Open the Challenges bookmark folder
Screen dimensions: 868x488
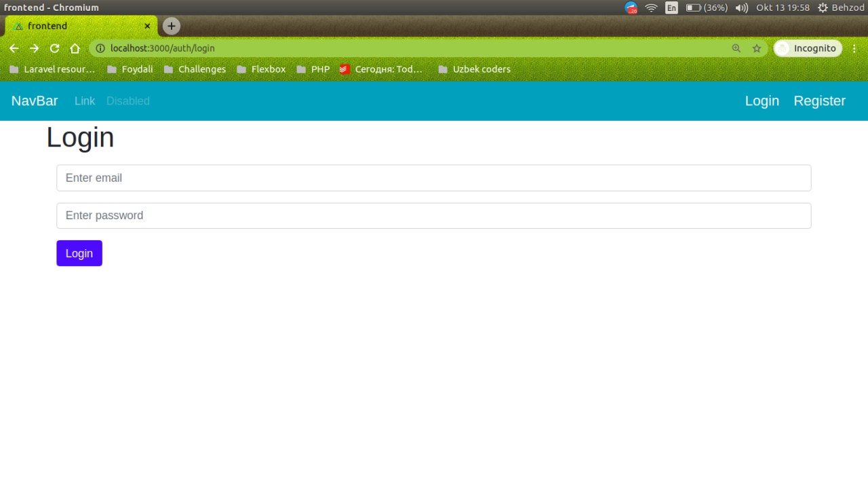tap(195, 69)
